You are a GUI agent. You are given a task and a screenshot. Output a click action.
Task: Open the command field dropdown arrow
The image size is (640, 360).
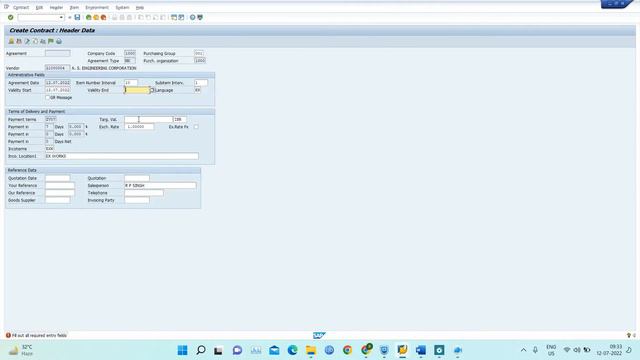(x=61, y=18)
